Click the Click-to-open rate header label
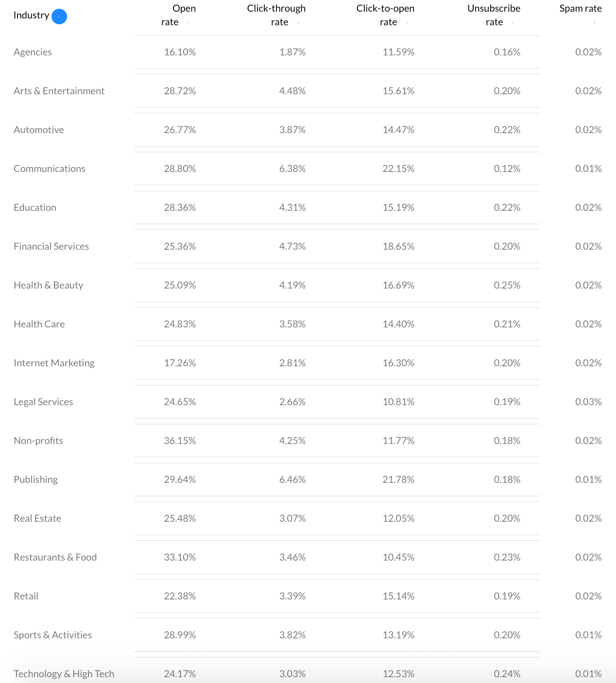Screen dimensions: 616x683 coord(385,15)
